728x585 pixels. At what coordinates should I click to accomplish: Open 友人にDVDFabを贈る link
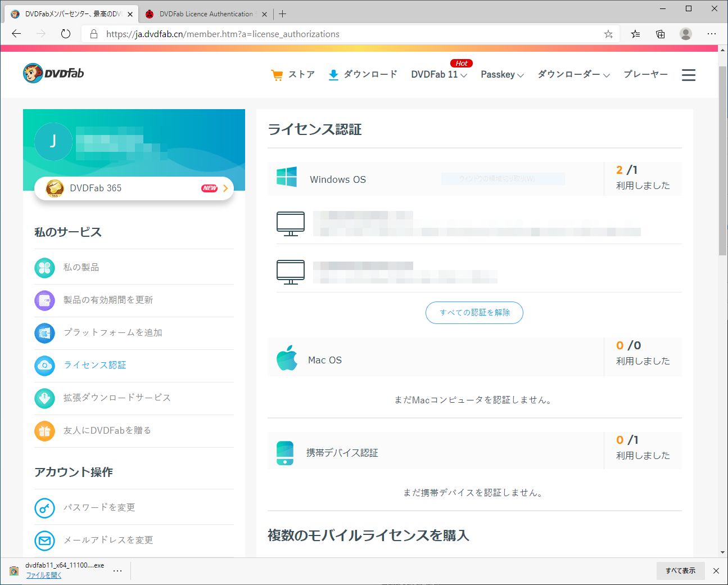pyautogui.click(x=107, y=430)
